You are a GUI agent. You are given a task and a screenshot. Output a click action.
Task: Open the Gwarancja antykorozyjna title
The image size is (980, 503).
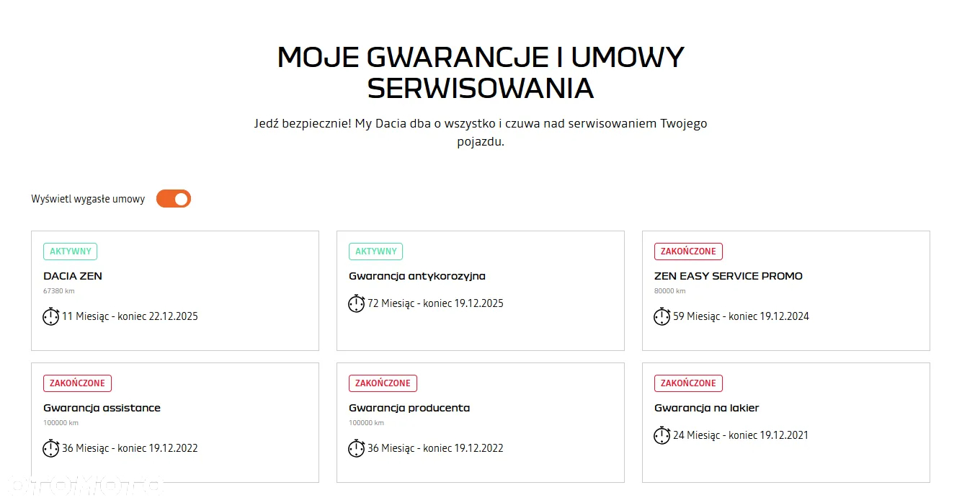[x=417, y=276]
